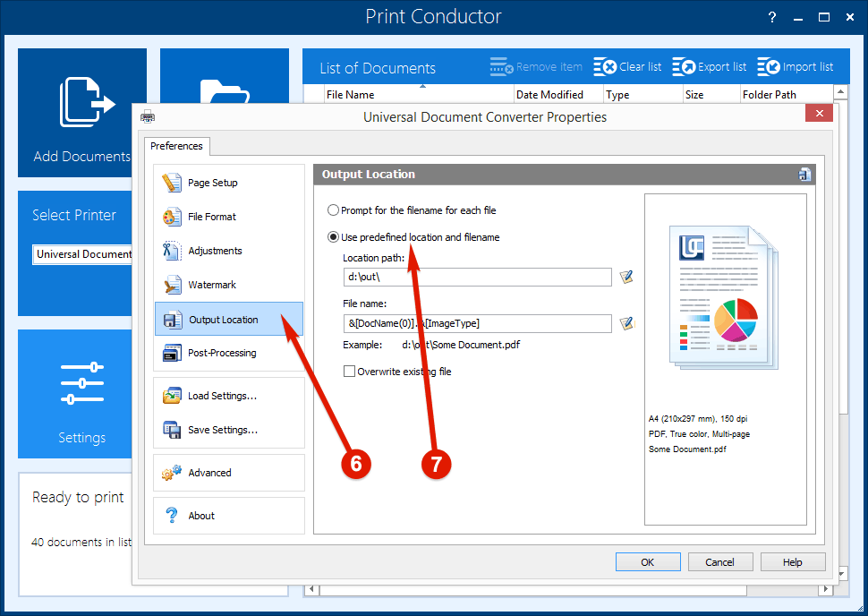This screenshot has height=616, width=868.
Task: Click Print Conductor help question mark
Action: point(772,17)
